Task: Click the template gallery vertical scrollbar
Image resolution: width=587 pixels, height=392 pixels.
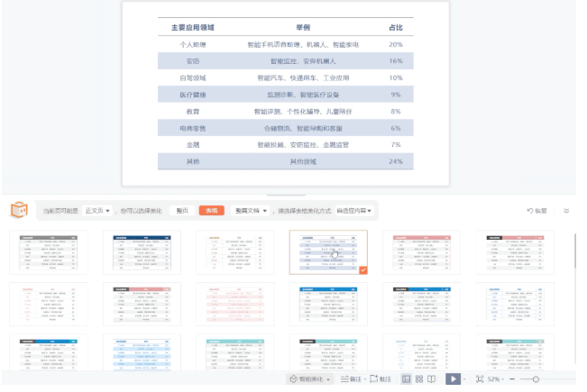Action: pos(575,251)
